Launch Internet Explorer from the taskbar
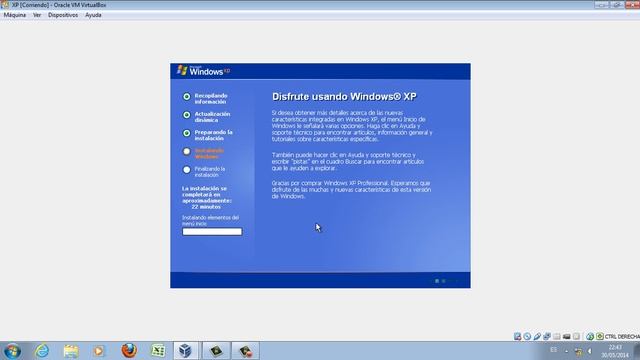This screenshot has width=640, height=360. [42, 351]
